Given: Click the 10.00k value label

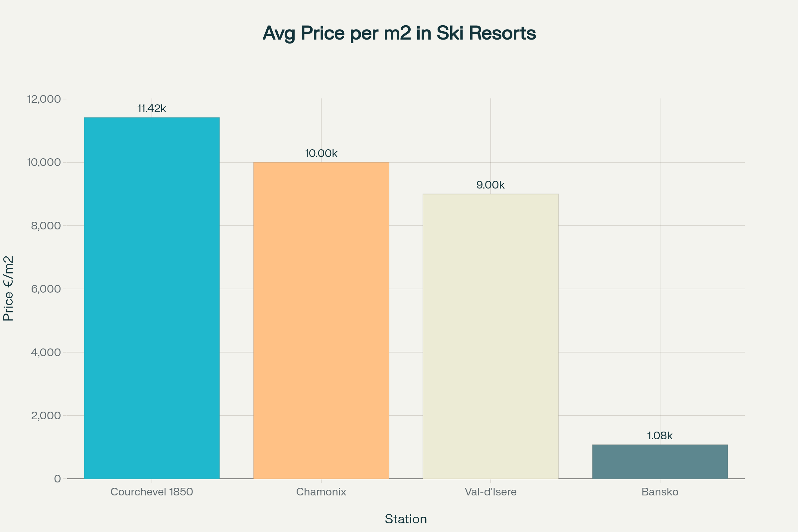Looking at the screenshot, I should [x=321, y=153].
